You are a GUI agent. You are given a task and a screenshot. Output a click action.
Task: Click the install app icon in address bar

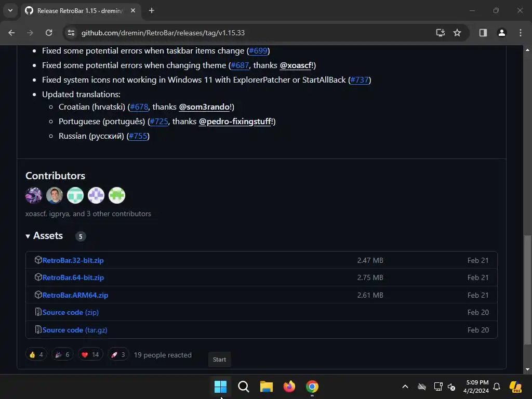(x=441, y=33)
